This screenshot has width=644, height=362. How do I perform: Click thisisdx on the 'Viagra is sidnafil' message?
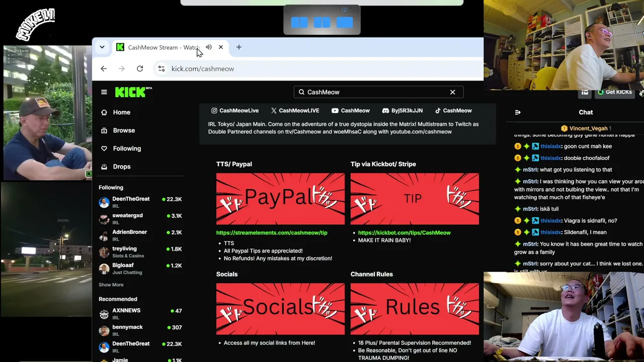pos(551,221)
